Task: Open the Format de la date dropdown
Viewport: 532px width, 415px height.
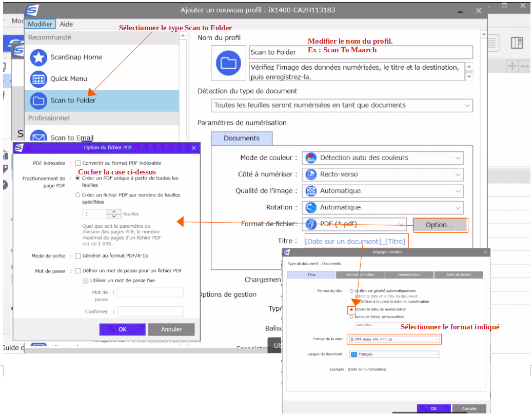Action: [x=394, y=339]
